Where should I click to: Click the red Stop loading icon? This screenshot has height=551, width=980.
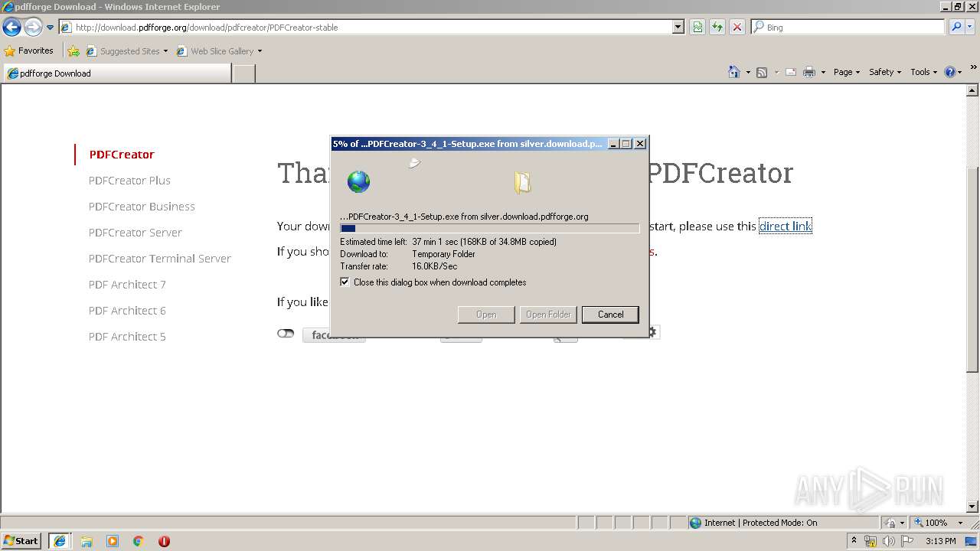pyautogui.click(x=737, y=28)
